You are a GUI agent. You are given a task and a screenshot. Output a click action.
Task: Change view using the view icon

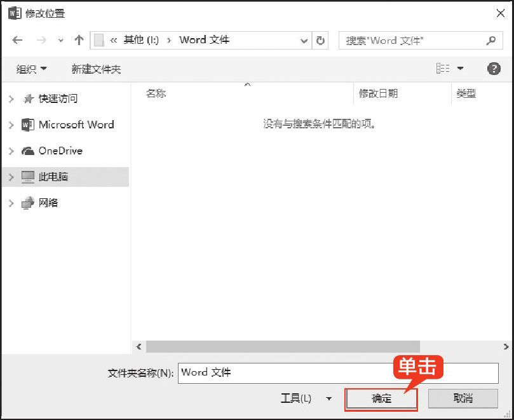pos(443,69)
